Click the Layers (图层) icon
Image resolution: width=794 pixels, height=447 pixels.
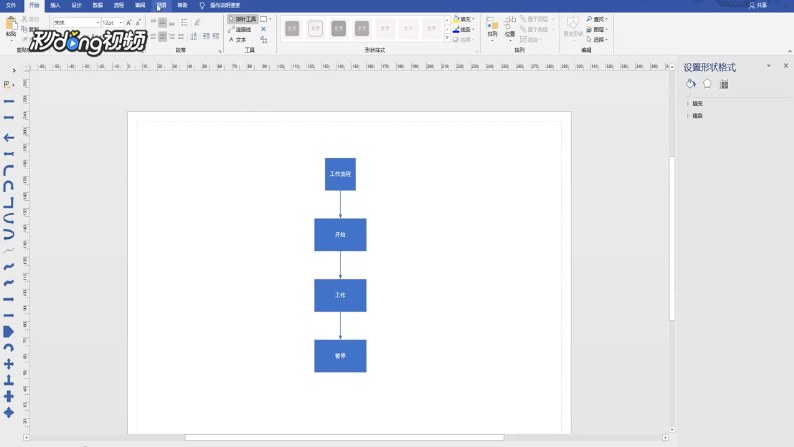click(589, 29)
